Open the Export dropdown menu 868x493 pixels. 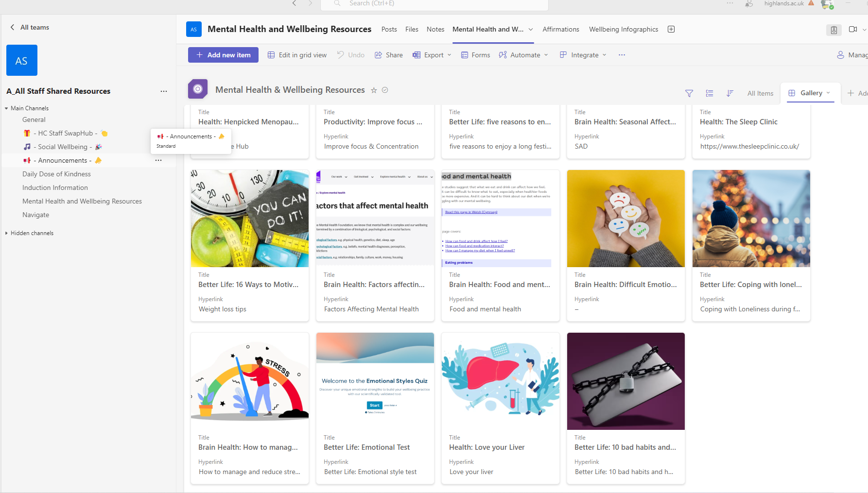point(433,55)
